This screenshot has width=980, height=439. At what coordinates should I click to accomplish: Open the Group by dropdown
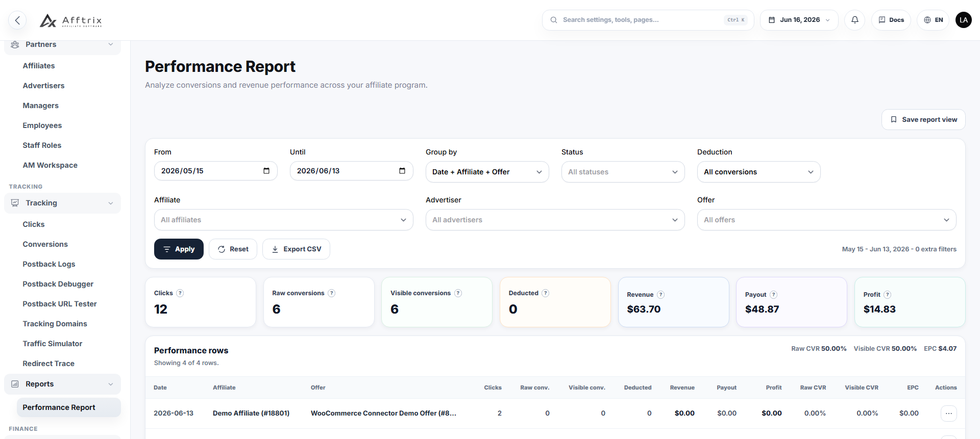point(487,172)
